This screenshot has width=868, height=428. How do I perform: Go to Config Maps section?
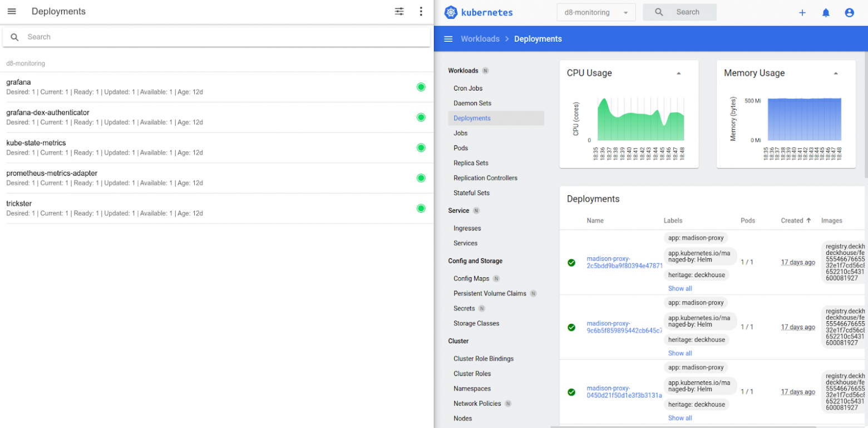coord(471,278)
